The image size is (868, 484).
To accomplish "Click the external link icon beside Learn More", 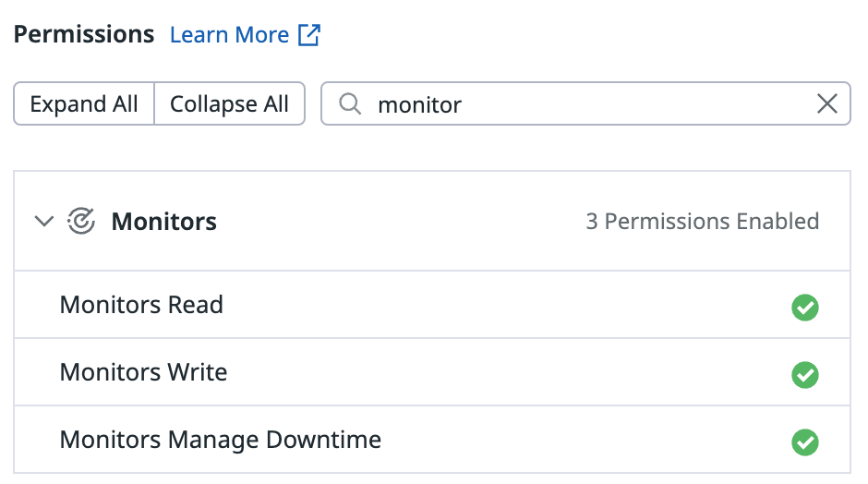I will click(308, 35).
